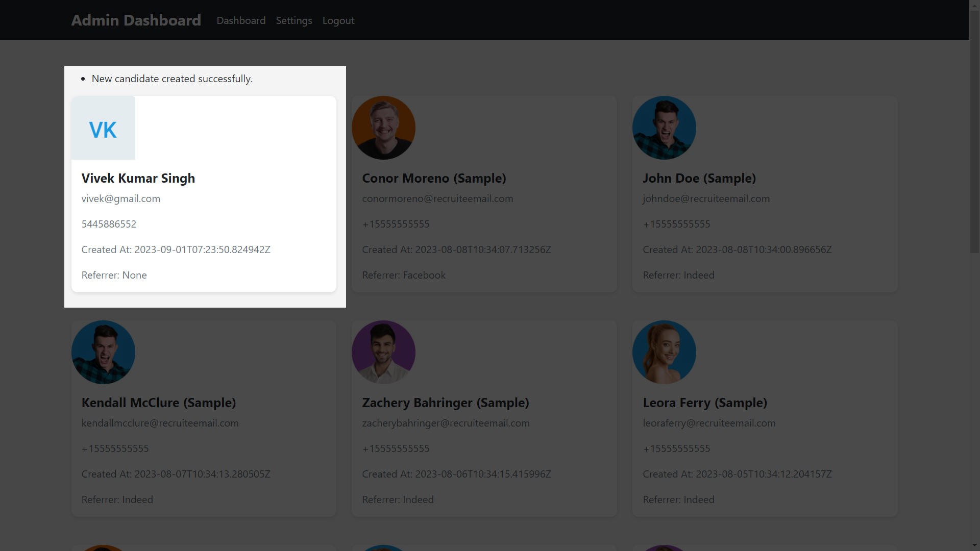The height and width of the screenshot is (551, 980).
Task: Expand Vivek Kumar Singh candidate card
Action: click(x=204, y=194)
